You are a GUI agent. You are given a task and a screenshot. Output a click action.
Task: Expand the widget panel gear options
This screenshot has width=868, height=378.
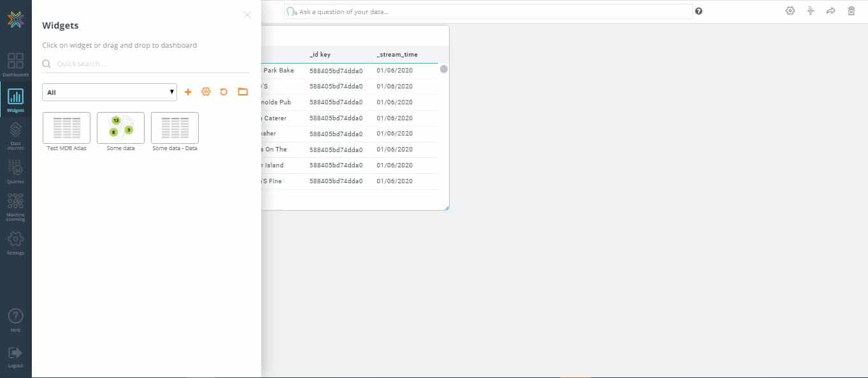(x=206, y=92)
